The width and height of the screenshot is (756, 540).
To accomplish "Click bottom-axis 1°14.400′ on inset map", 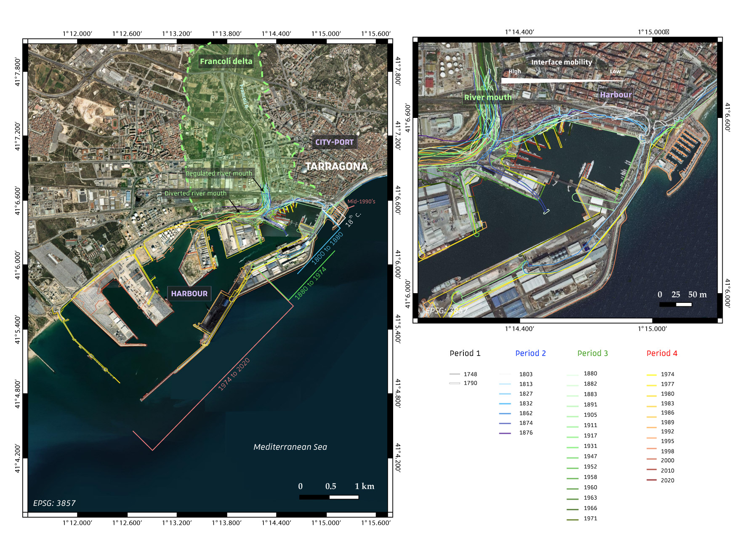I will pyautogui.click(x=520, y=329).
